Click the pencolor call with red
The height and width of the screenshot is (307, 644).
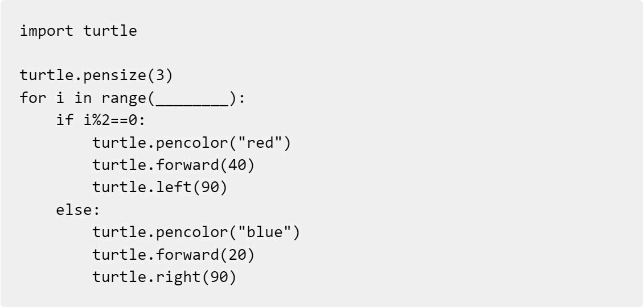pyautogui.click(x=192, y=143)
